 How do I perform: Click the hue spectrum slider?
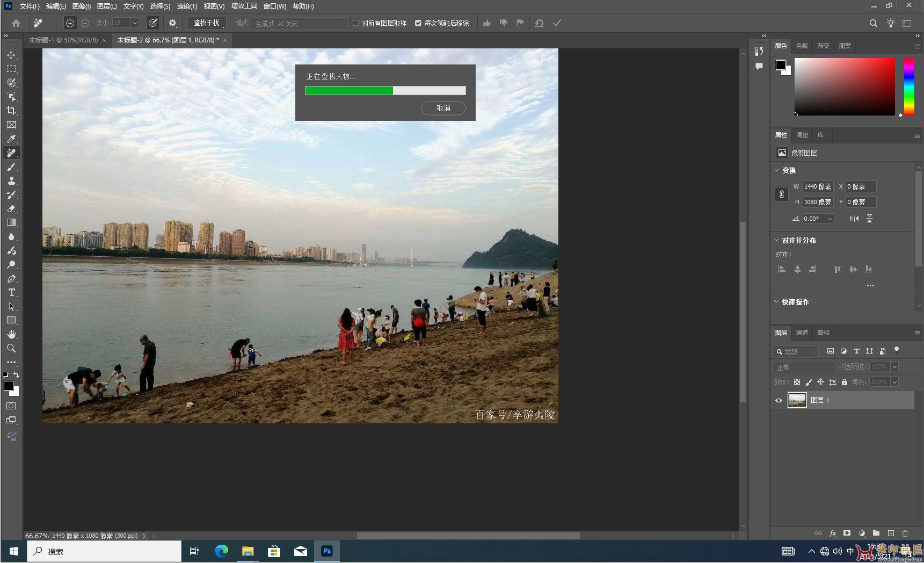pos(909,86)
